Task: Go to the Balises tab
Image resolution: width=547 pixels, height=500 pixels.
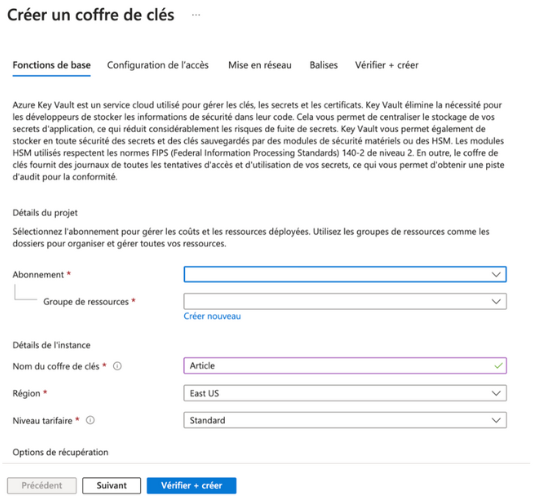Action: coord(324,65)
